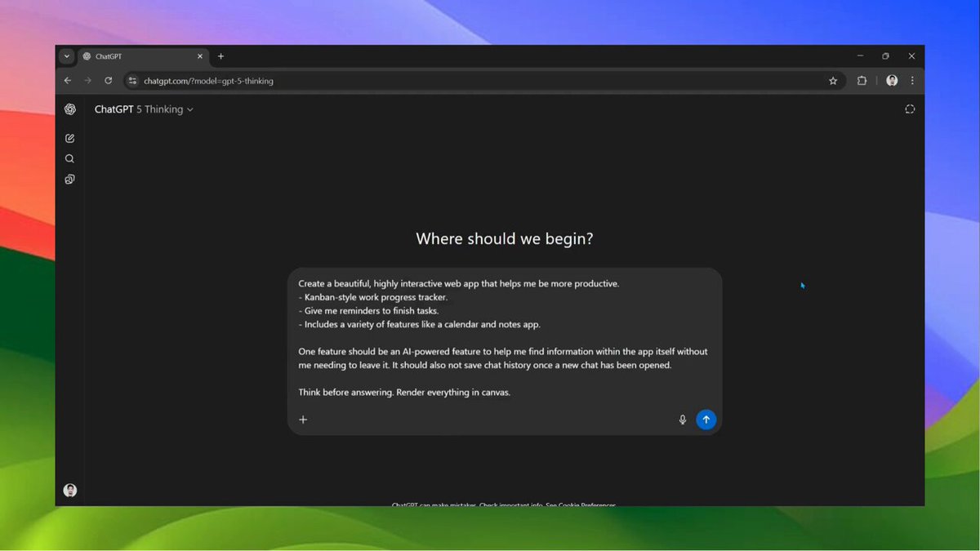The height and width of the screenshot is (551, 980).
Task: Click the chatgpt.com address bar URL
Action: [x=208, y=81]
